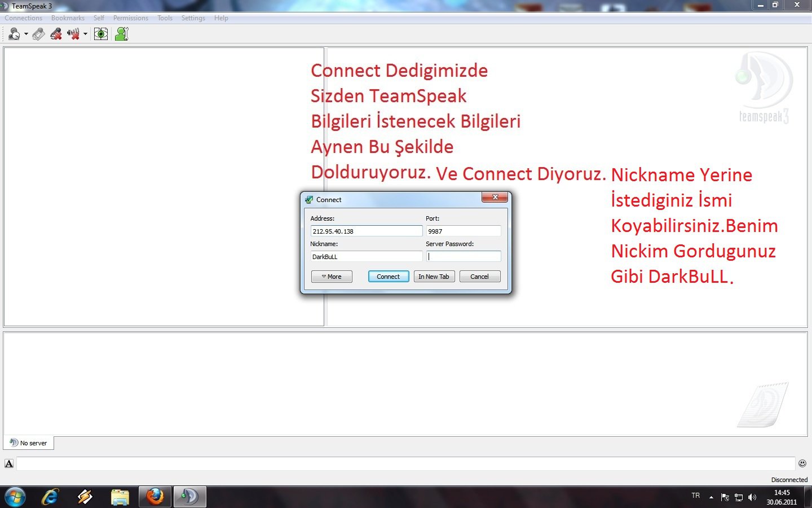The width and height of the screenshot is (812, 508).
Task: Show hidden system tray icons
Action: click(x=711, y=497)
